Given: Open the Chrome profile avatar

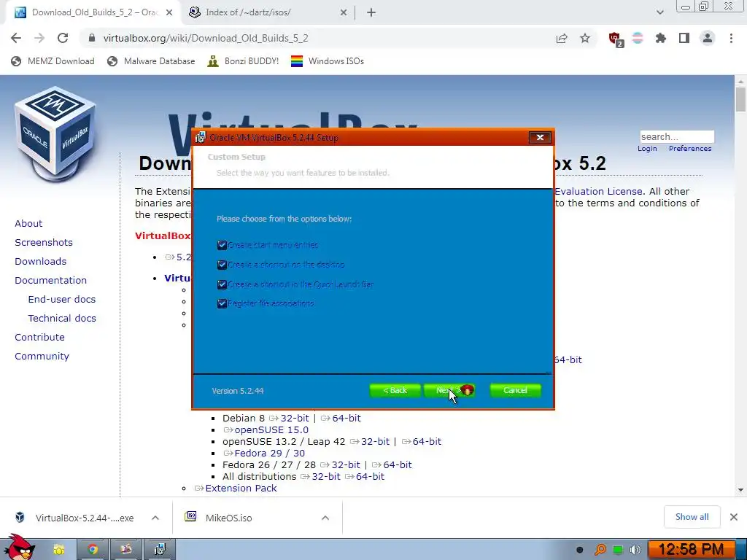Looking at the screenshot, I should tap(708, 38).
